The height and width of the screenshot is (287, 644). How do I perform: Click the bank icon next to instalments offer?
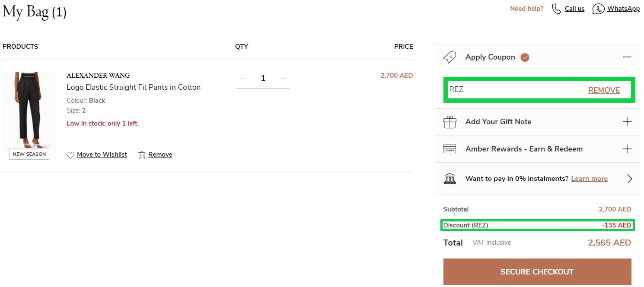coord(450,178)
